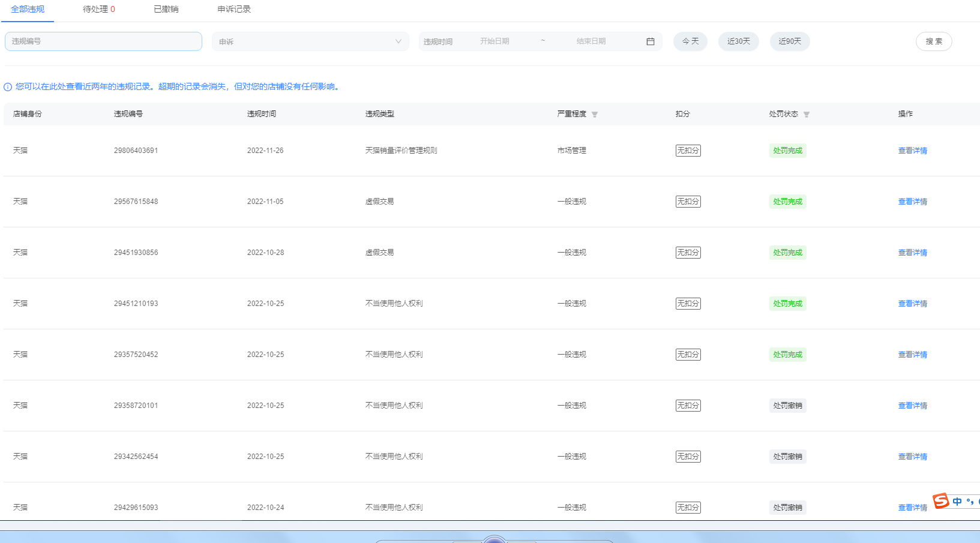Image resolution: width=980 pixels, height=543 pixels.
Task: View details for violation 29806403691
Action: [912, 151]
